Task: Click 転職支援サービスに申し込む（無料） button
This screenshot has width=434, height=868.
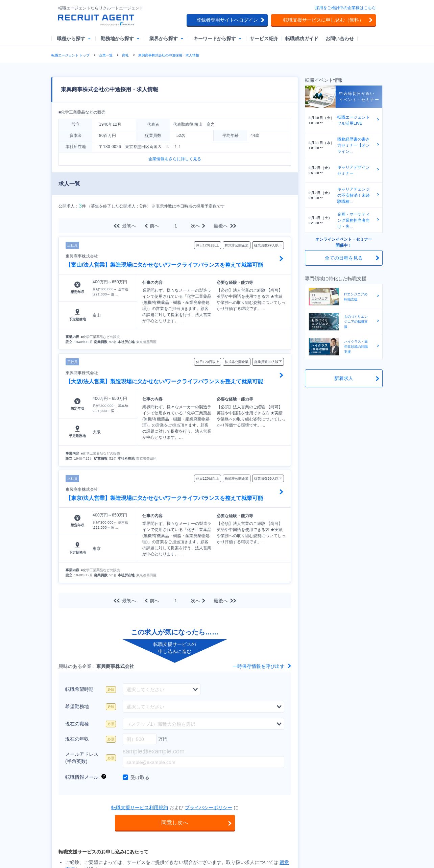Action: point(323,20)
